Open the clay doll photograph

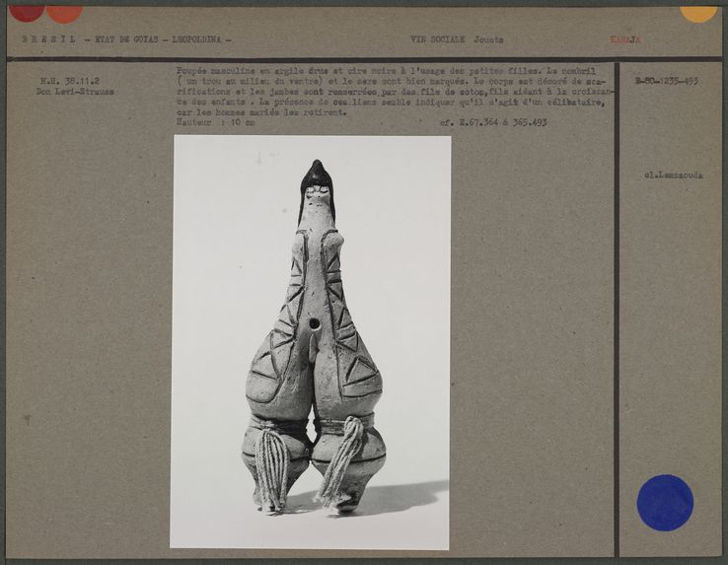coord(311,341)
